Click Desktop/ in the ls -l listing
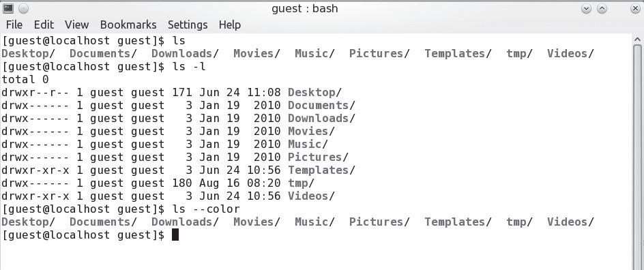This screenshot has height=270, width=644. (x=314, y=92)
